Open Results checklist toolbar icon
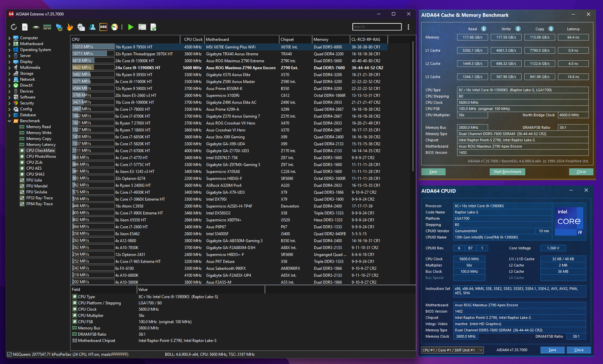Image resolution: width=603 pixels, height=364 pixels. pos(142,27)
